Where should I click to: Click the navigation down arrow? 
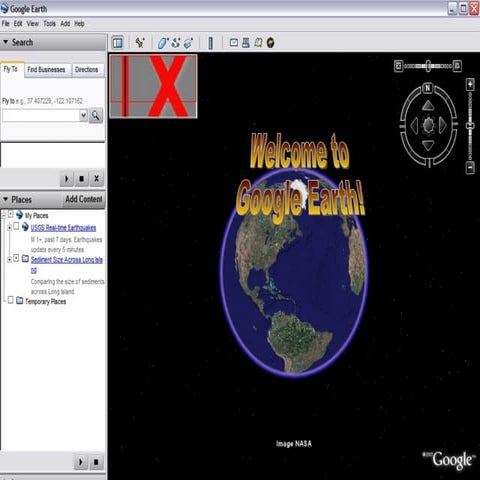(x=428, y=145)
